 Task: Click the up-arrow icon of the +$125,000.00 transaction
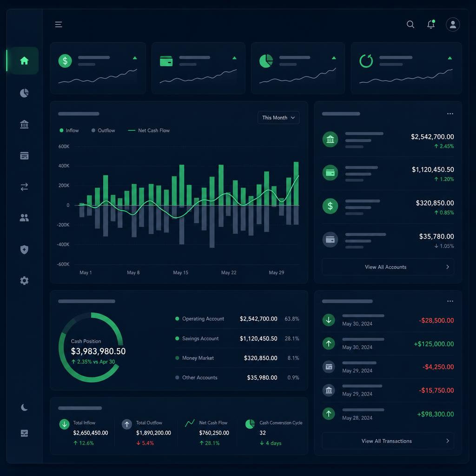coord(329,344)
